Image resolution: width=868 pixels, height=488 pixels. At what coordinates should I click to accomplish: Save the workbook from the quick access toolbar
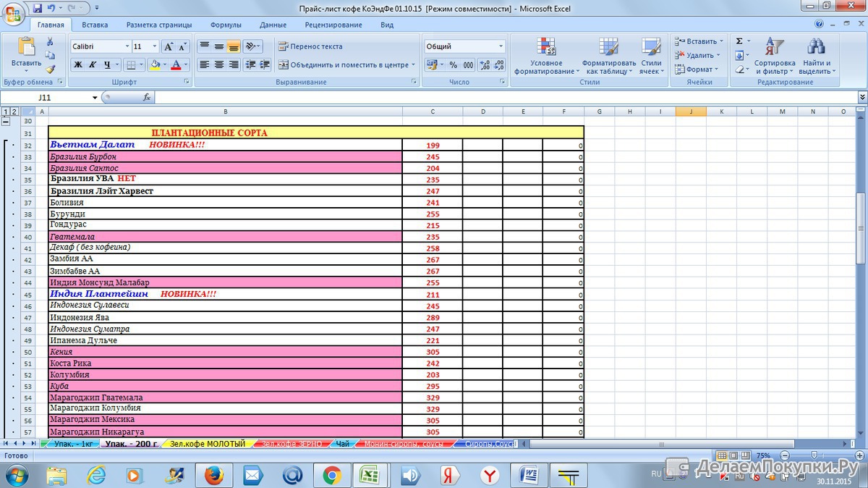click(38, 9)
